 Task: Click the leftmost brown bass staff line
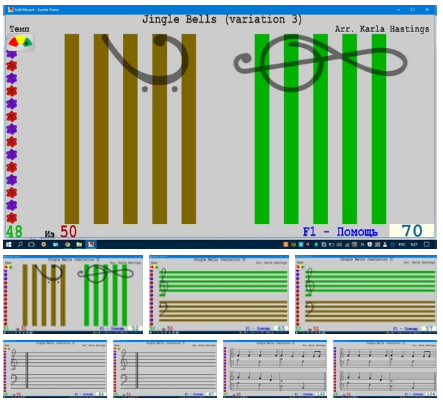click(72, 129)
